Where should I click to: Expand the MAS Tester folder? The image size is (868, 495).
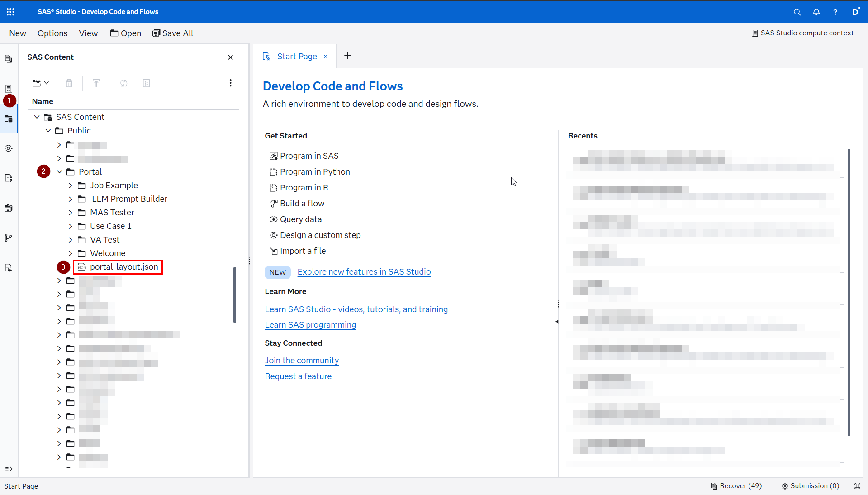(71, 213)
